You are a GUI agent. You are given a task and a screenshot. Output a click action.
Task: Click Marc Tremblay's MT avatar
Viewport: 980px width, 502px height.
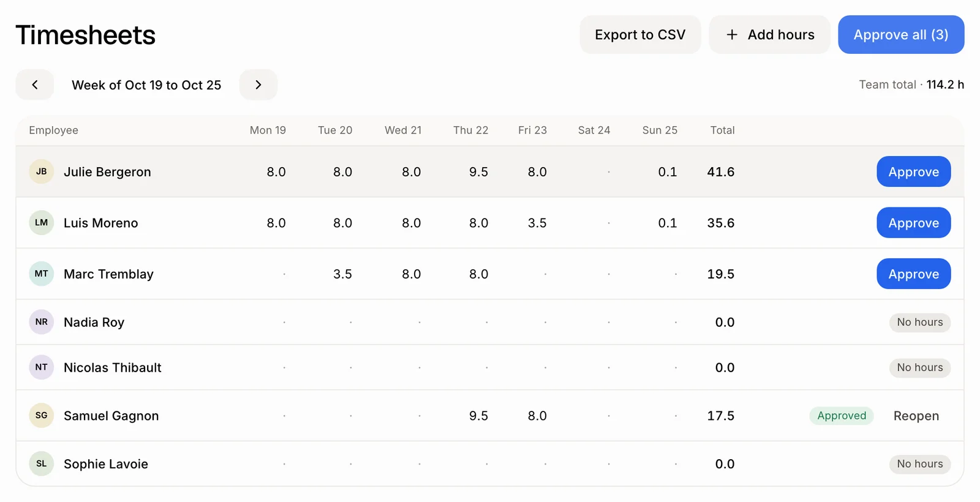41,274
